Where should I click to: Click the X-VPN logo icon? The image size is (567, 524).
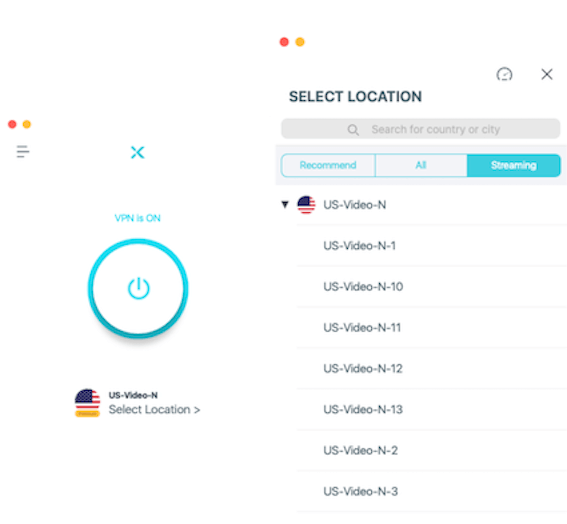point(137,152)
